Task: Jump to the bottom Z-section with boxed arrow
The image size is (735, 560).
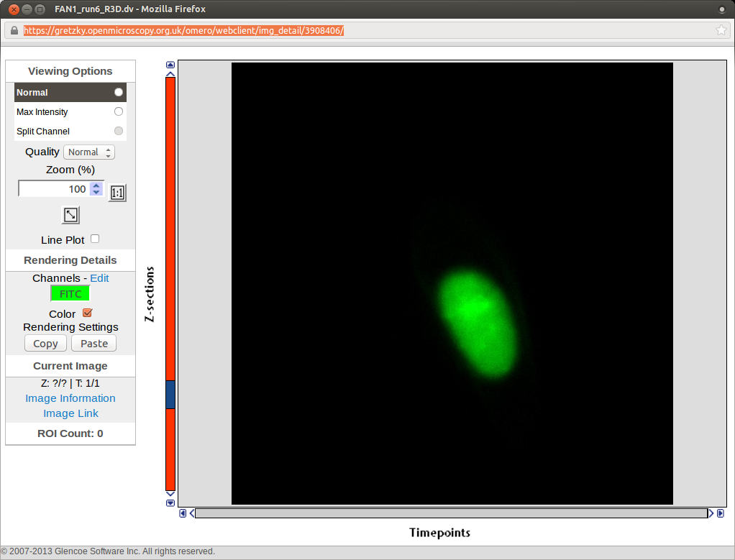Action: 170,502
